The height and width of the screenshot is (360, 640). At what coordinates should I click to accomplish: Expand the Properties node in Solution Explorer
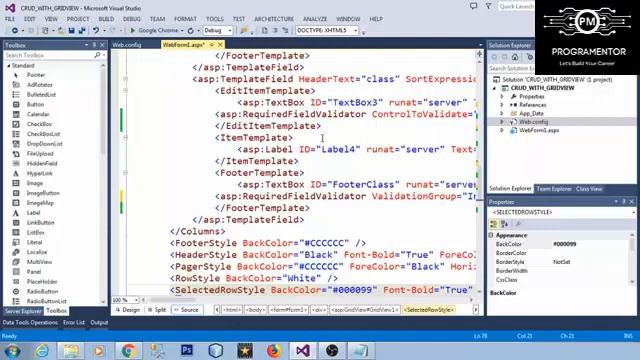click(x=502, y=97)
